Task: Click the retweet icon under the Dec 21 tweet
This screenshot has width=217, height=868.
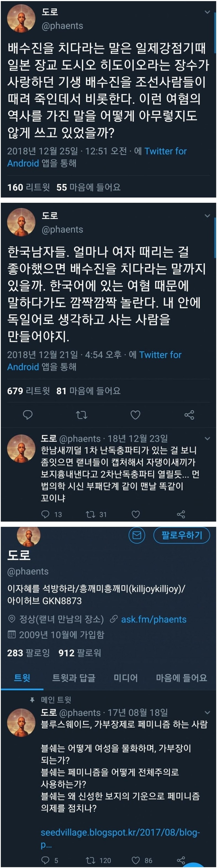Action: (81, 415)
